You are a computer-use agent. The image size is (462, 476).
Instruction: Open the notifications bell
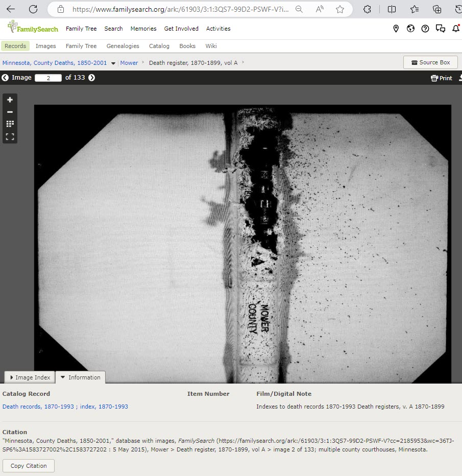tap(456, 29)
